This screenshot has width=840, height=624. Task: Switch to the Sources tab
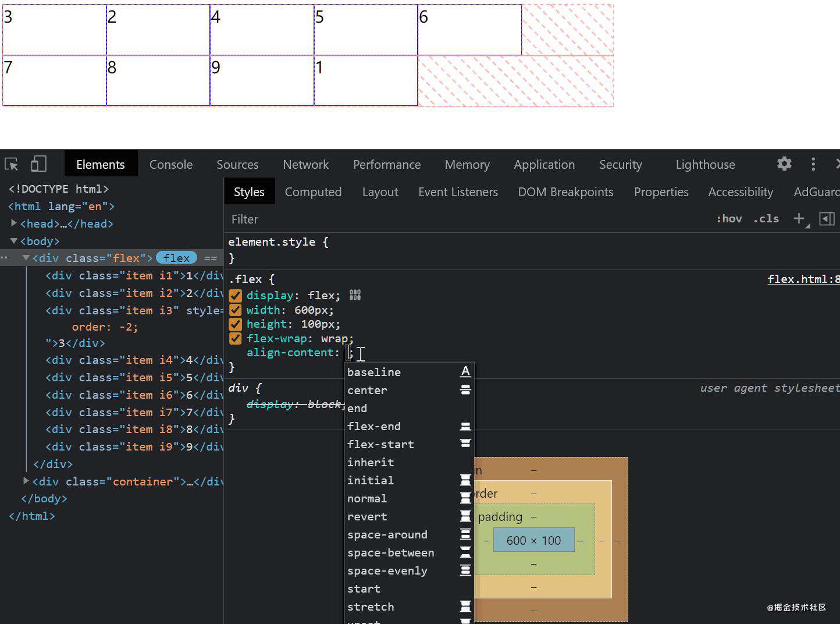[237, 164]
